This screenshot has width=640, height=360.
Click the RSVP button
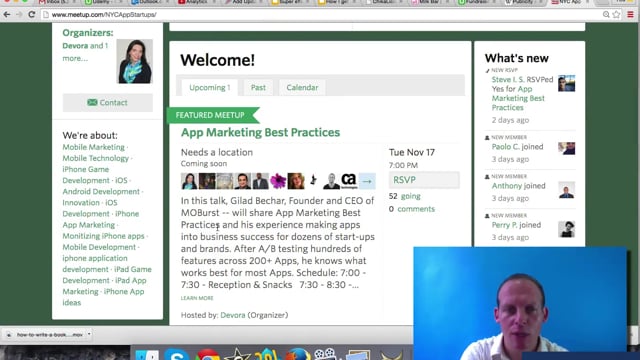click(424, 180)
